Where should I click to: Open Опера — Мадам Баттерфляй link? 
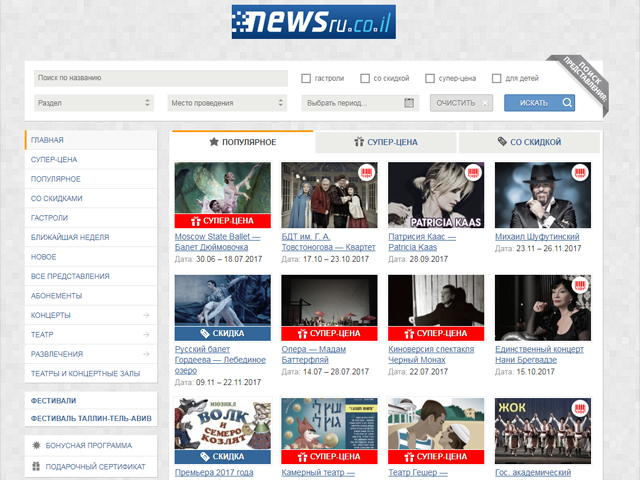313,354
